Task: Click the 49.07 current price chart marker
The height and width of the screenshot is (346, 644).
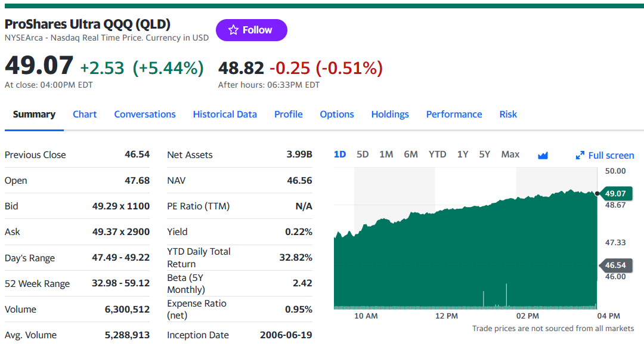Action: tap(615, 193)
